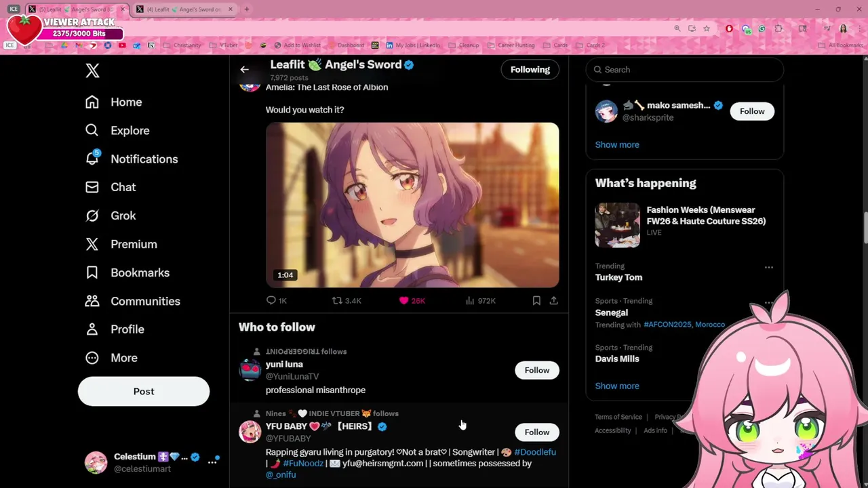
Task: Open the Senegal trending topic
Action: point(612,312)
